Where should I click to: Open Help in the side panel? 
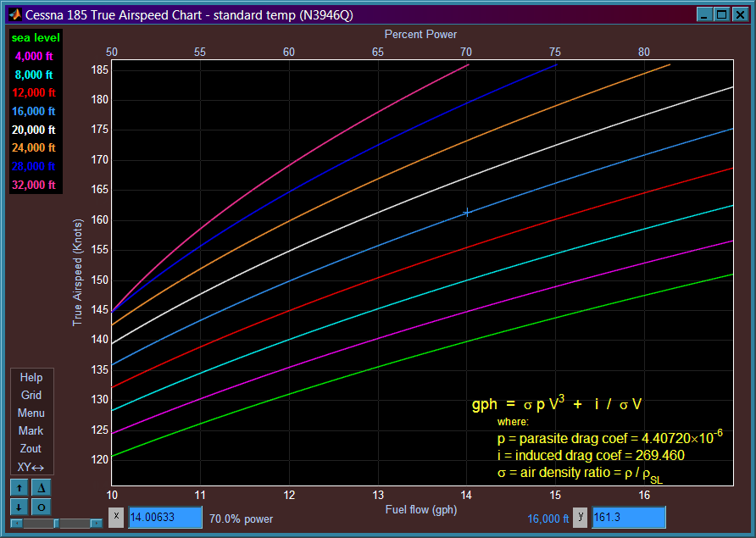(x=31, y=378)
